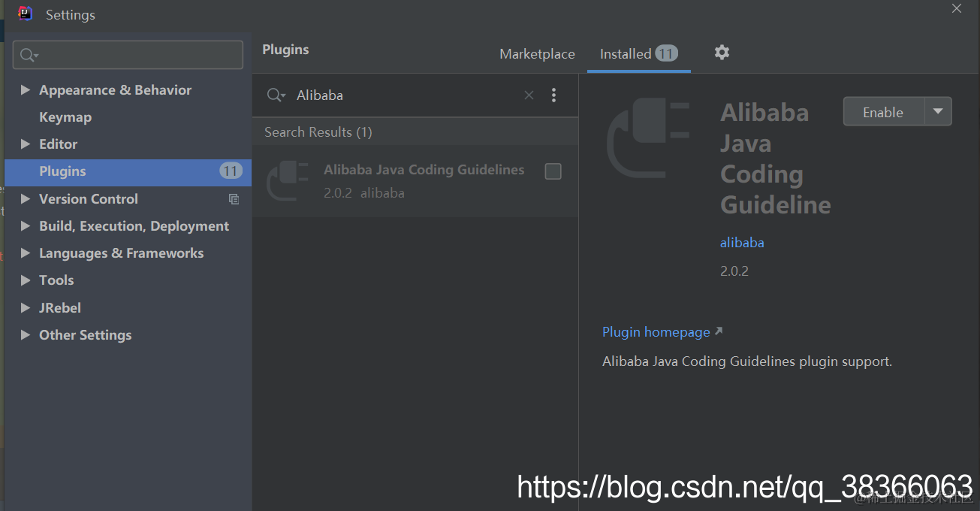
Task: Click the Installed tab count badge
Action: pyautogui.click(x=666, y=53)
